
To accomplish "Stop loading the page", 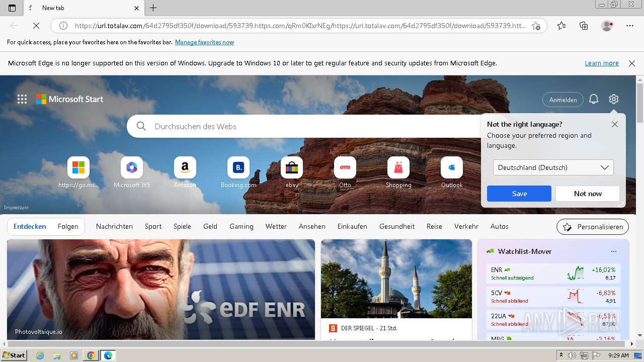I will click(x=36, y=26).
